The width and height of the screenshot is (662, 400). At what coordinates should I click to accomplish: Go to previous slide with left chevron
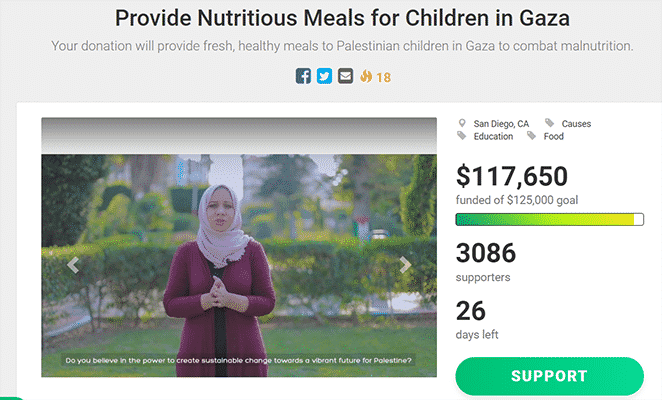[73, 265]
